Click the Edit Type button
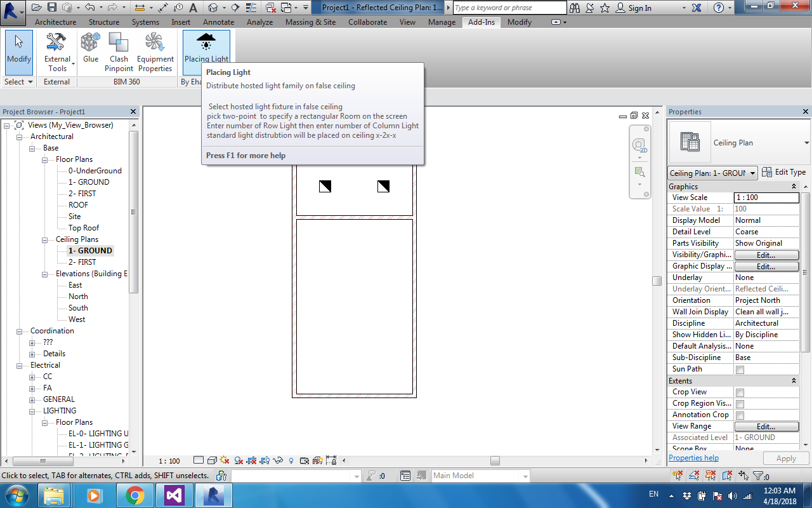 [x=784, y=172]
